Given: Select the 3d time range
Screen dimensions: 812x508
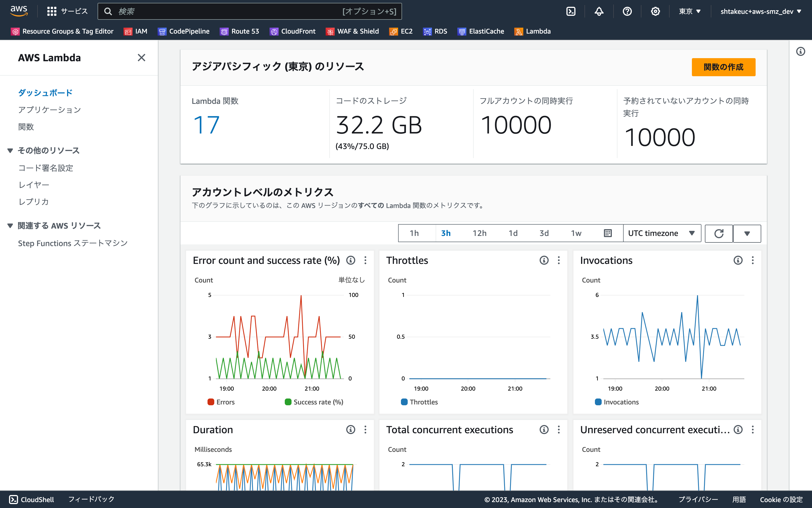Looking at the screenshot, I should [x=544, y=233].
